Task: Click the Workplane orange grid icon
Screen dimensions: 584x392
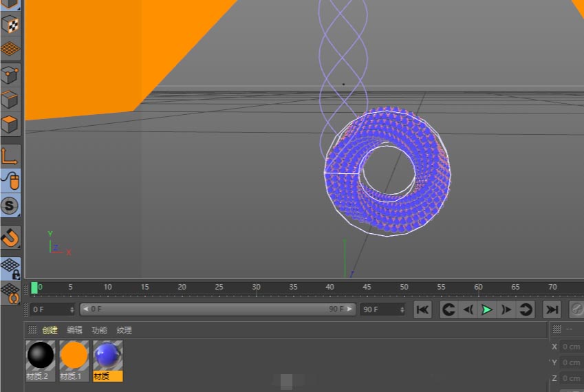Action: [x=10, y=48]
